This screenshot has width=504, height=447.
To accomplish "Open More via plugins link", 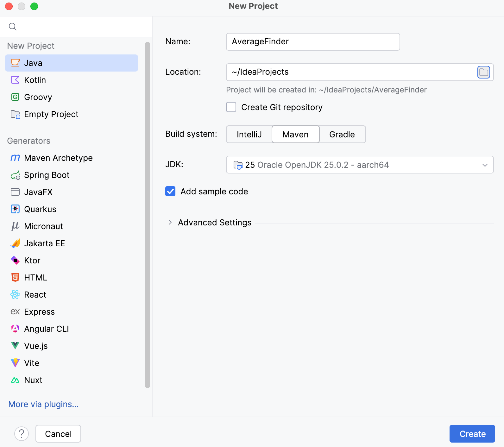I will [x=43, y=404].
